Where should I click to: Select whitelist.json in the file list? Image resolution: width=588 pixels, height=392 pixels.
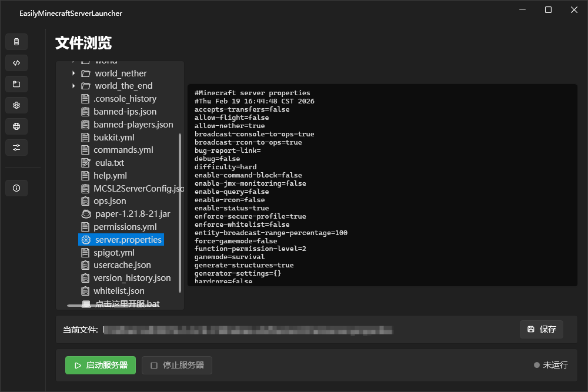click(x=118, y=291)
